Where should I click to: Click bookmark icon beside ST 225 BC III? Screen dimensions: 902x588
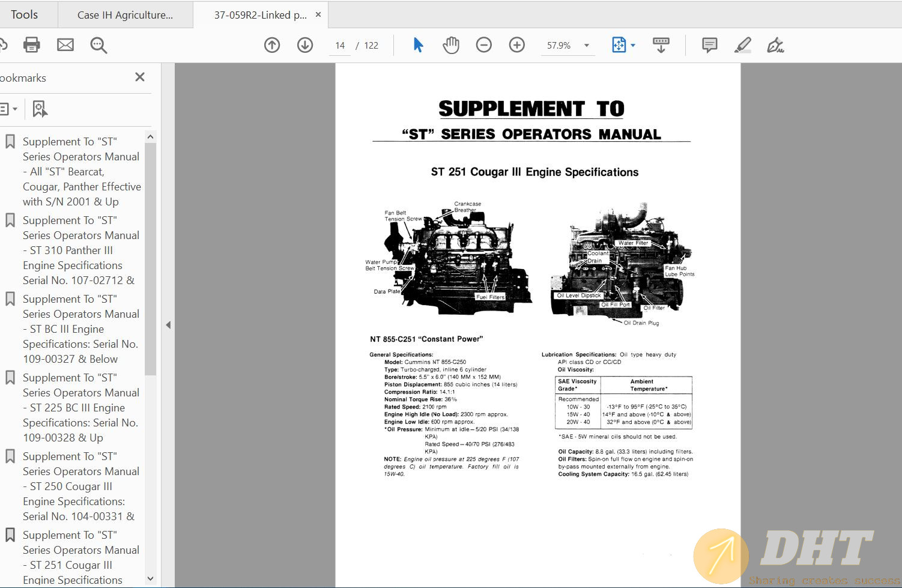click(x=10, y=378)
